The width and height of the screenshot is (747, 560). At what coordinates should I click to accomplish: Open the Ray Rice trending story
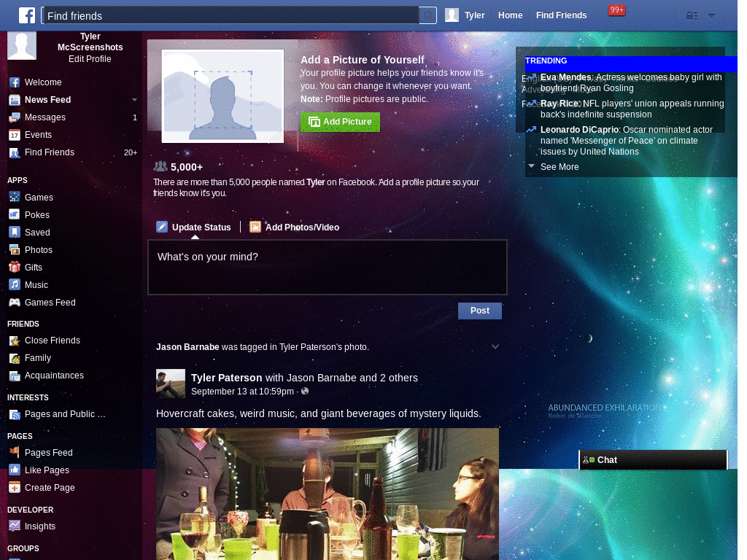[632, 109]
